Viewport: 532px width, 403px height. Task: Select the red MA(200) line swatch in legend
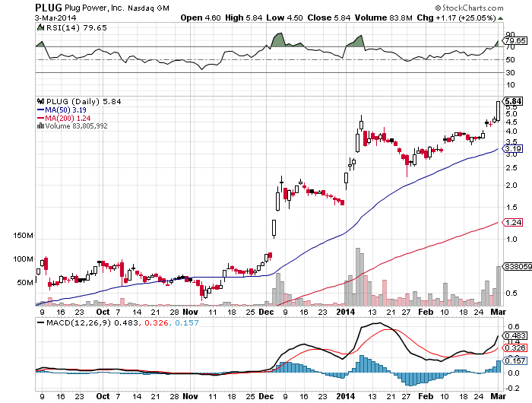[x=41, y=118]
